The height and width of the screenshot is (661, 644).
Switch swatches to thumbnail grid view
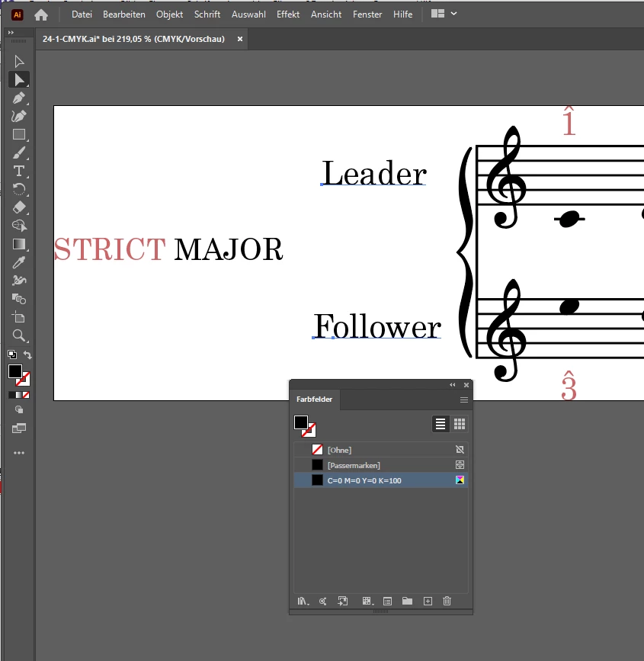click(460, 424)
